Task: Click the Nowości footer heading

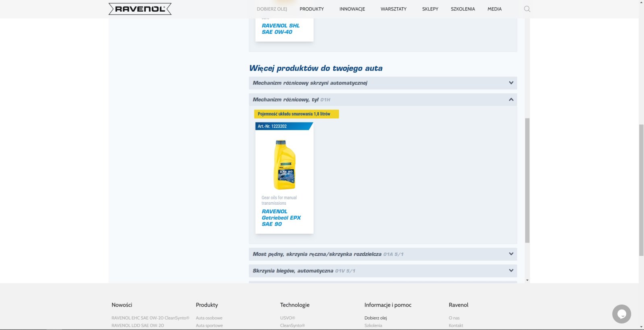Action: [x=122, y=305]
